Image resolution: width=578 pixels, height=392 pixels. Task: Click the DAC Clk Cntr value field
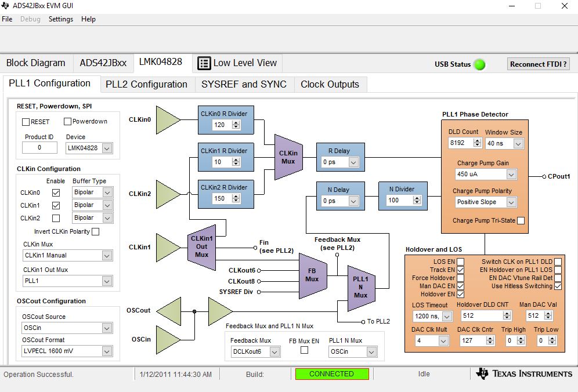click(473, 341)
